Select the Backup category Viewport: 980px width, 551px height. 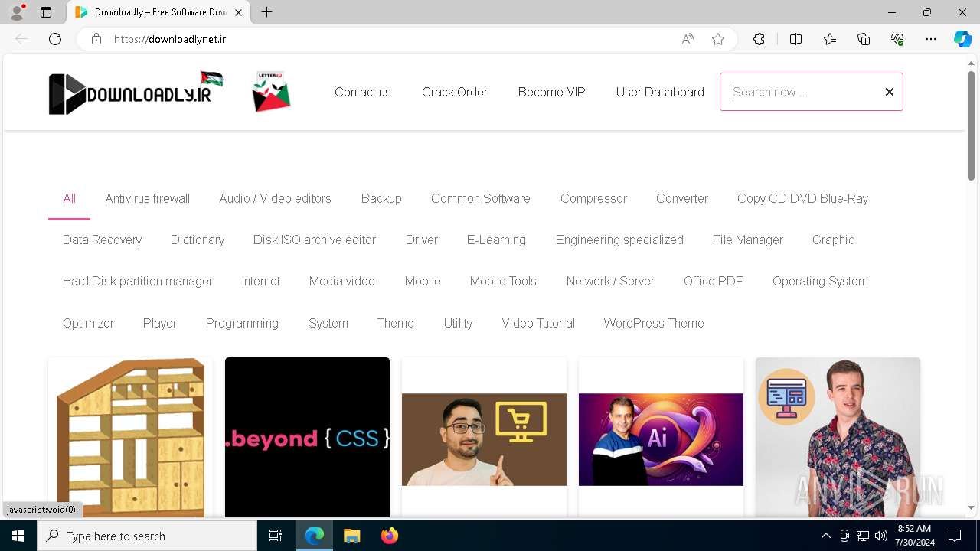click(x=381, y=198)
